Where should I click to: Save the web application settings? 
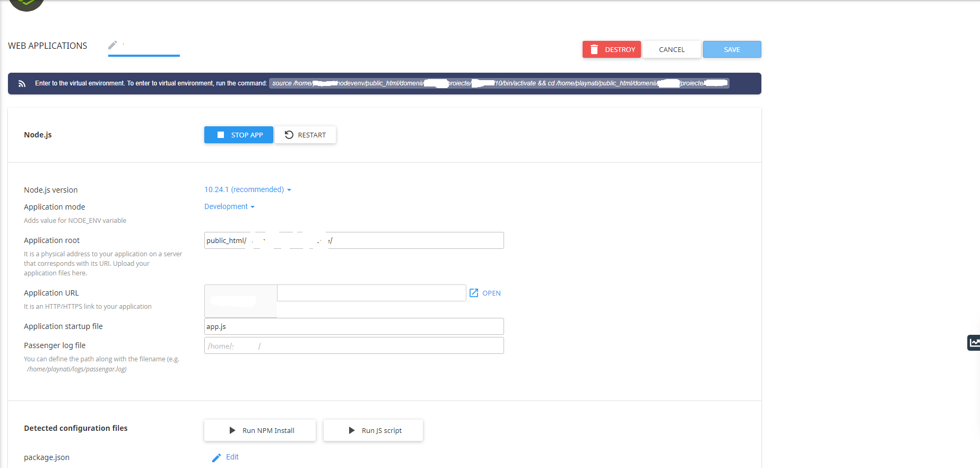click(x=732, y=49)
